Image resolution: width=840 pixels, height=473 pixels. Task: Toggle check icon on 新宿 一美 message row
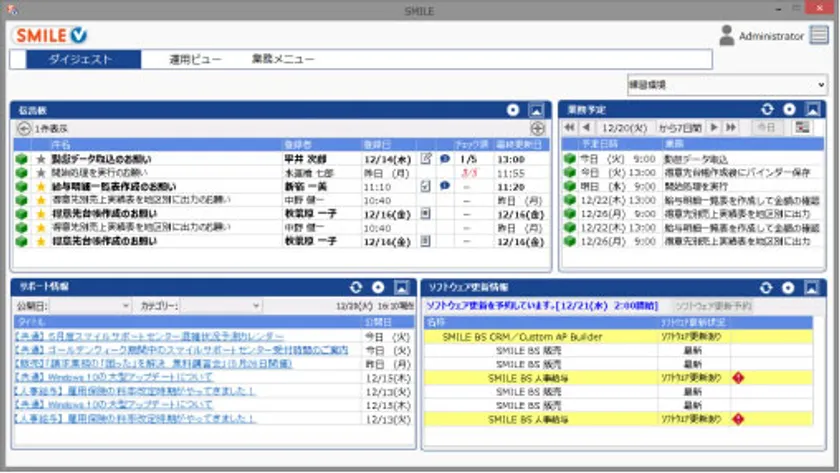425,186
